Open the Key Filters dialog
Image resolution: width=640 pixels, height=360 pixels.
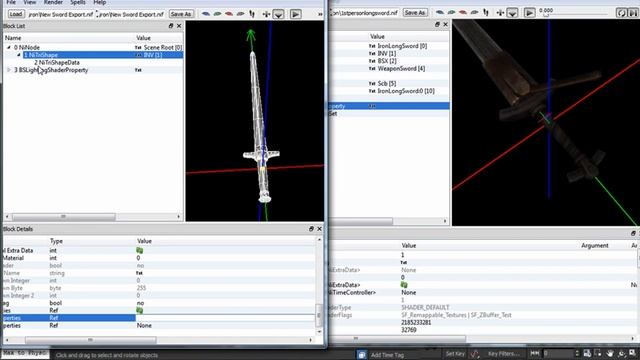(504, 354)
